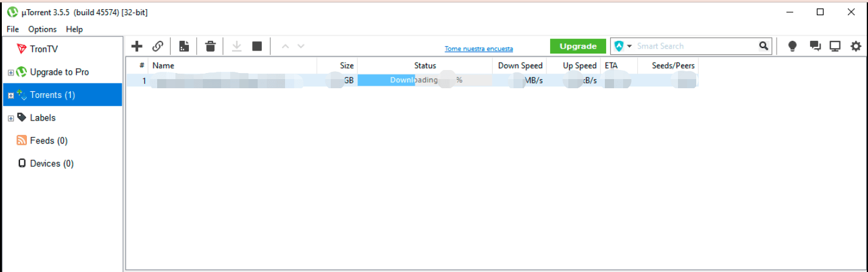Open Preferences gear icon
Screen dimensions: 868x272
point(856,46)
